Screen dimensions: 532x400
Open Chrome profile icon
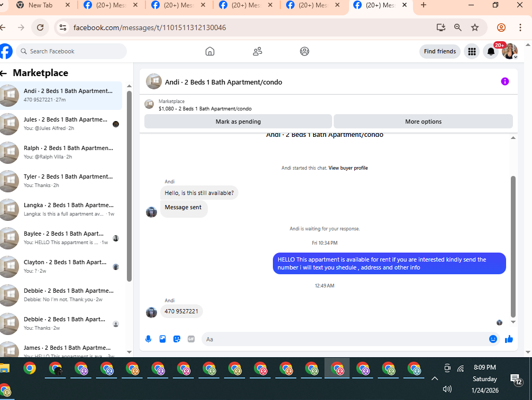coord(501,27)
